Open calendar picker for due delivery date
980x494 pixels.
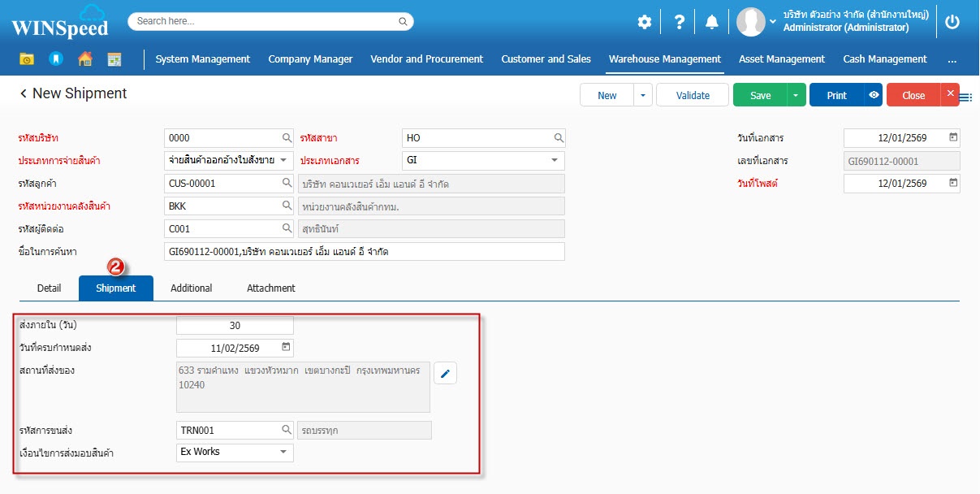(285, 348)
